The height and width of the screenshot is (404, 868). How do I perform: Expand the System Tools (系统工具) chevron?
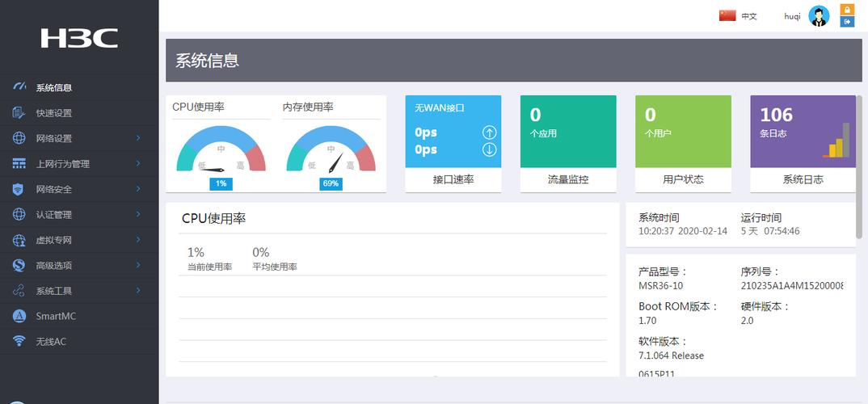point(138,290)
